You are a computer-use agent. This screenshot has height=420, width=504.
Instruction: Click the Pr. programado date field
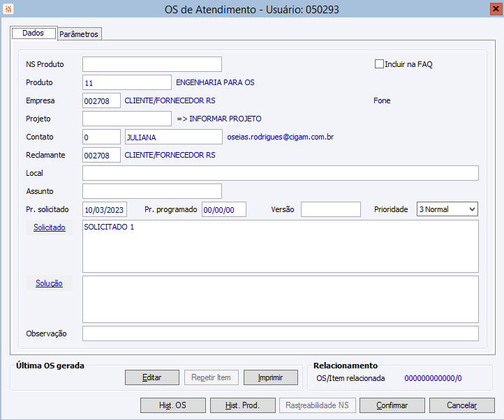click(x=224, y=209)
